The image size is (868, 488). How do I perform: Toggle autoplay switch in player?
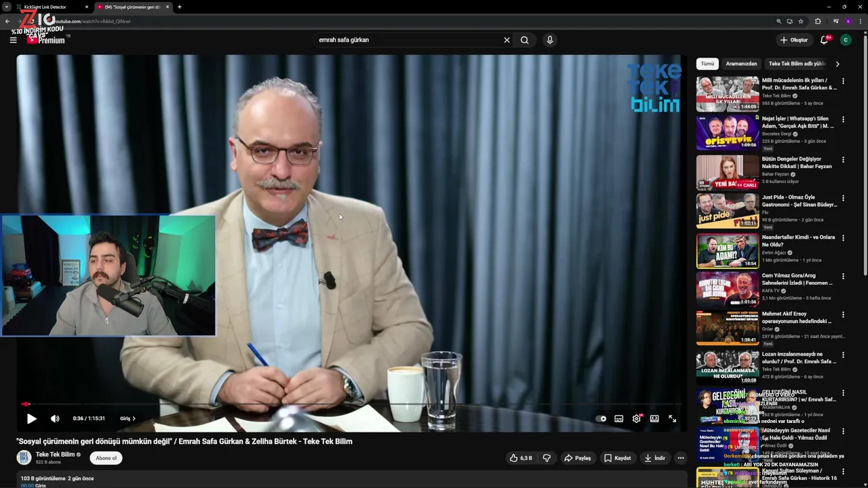[601, 419]
